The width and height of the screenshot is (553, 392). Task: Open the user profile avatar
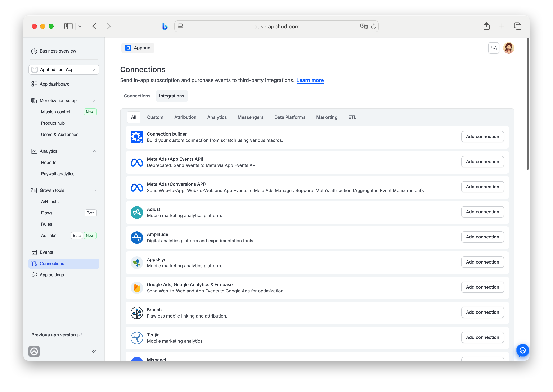click(x=509, y=48)
